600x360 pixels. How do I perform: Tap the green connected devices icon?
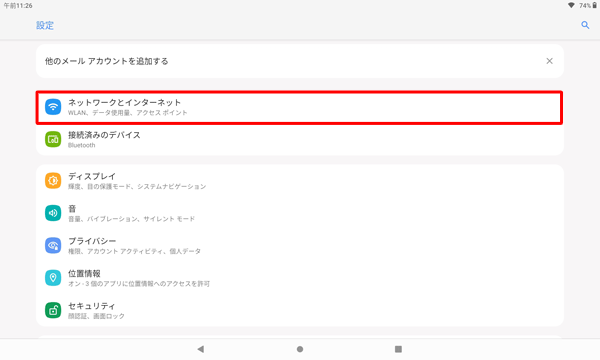pos(53,139)
